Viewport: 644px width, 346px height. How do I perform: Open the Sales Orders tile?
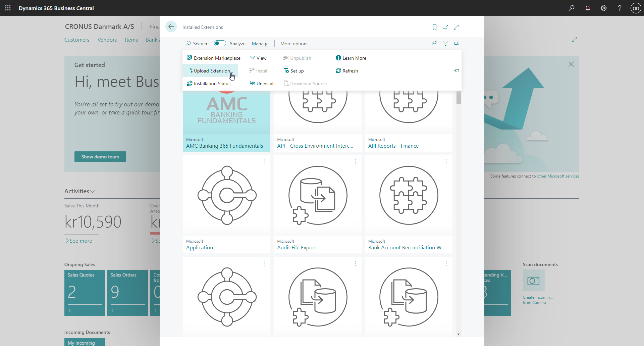tap(128, 293)
